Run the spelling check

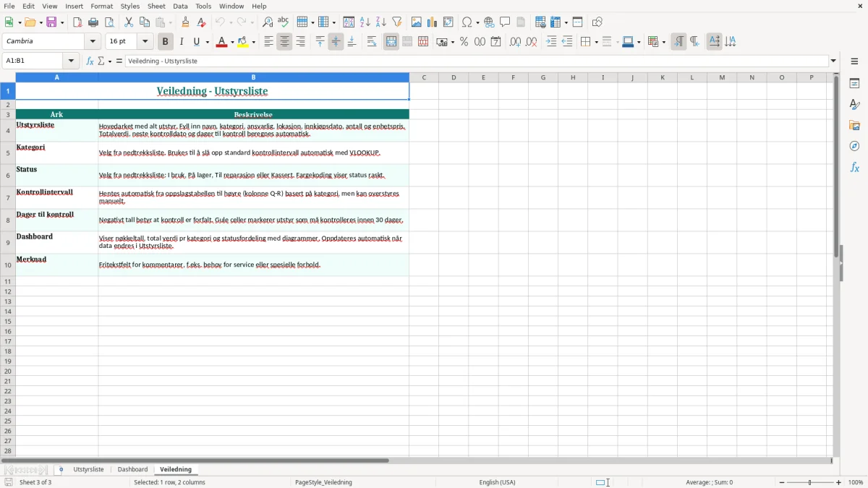click(284, 22)
